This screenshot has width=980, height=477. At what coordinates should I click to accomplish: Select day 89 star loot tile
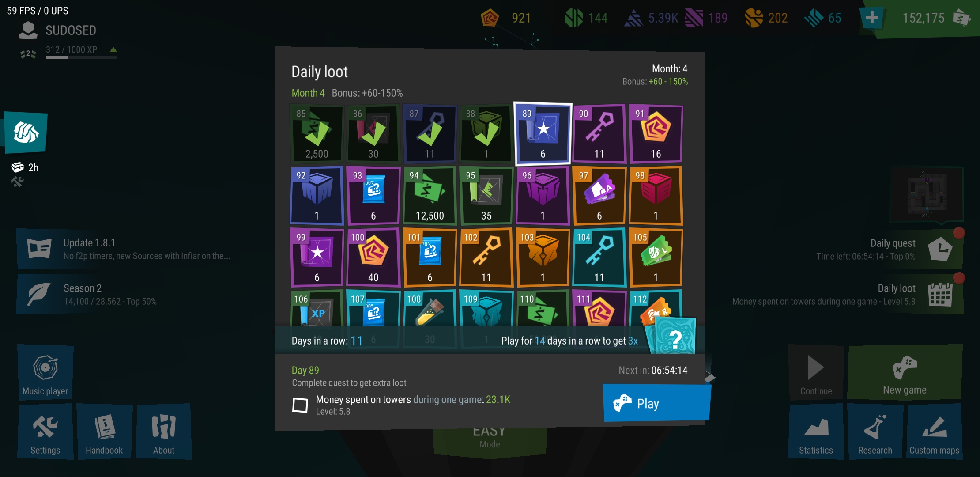[x=543, y=134]
